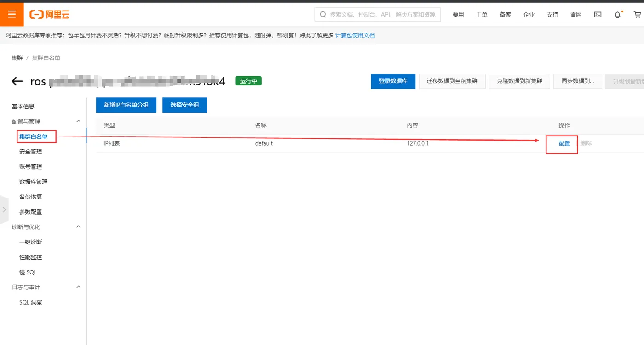644x345 pixels.
Task: Click the 类型 column header
Action: (109, 125)
